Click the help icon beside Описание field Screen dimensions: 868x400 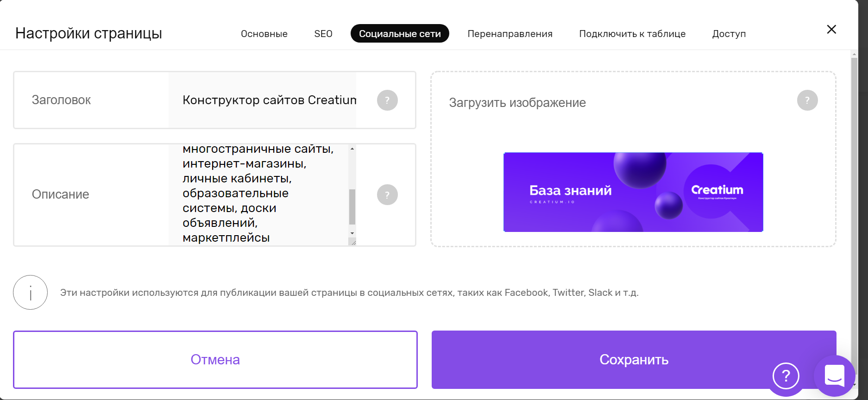(387, 194)
